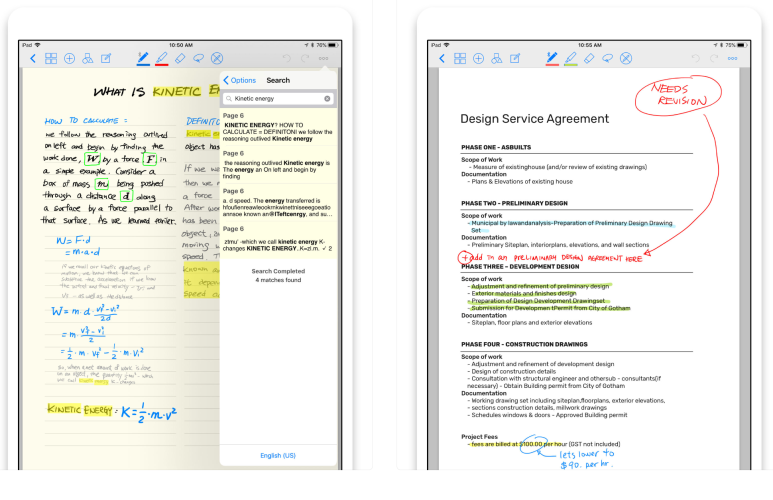The width and height of the screenshot is (773, 500).
Task: Open the more options dots on the left iPad
Action: [323, 58]
